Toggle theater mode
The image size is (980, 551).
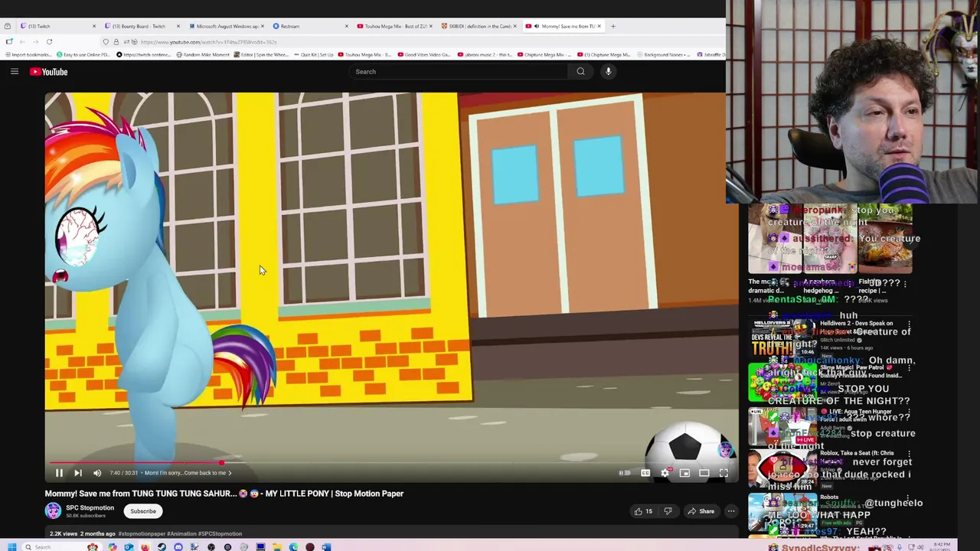point(704,473)
